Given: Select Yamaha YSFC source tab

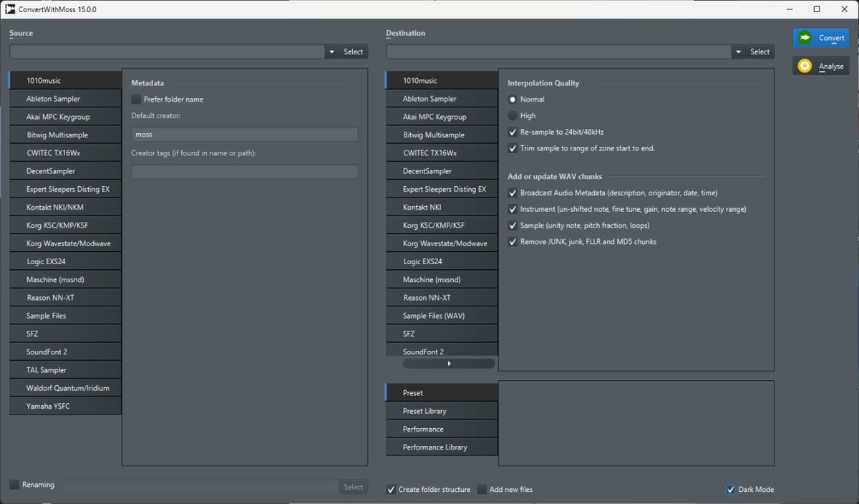Looking at the screenshot, I should pyautogui.click(x=66, y=406).
